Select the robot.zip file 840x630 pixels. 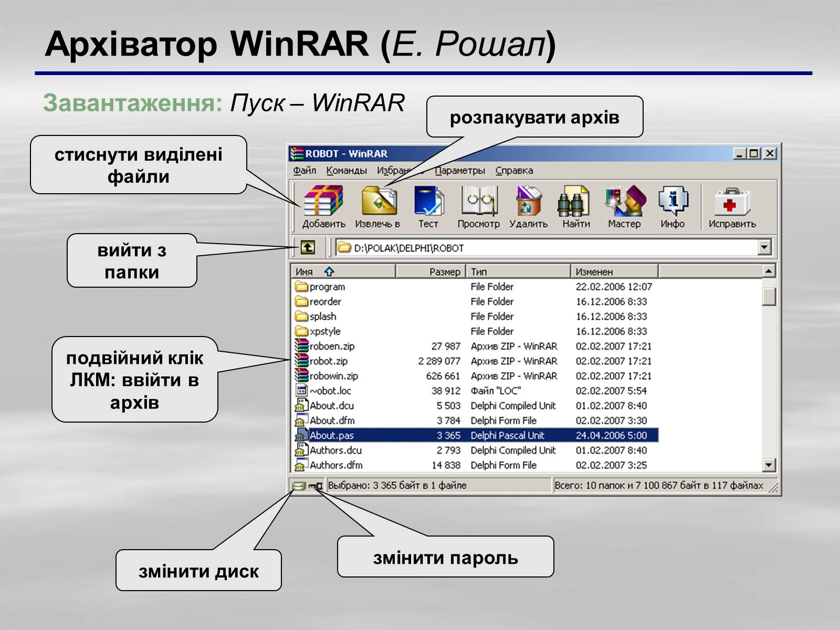click(476, 361)
